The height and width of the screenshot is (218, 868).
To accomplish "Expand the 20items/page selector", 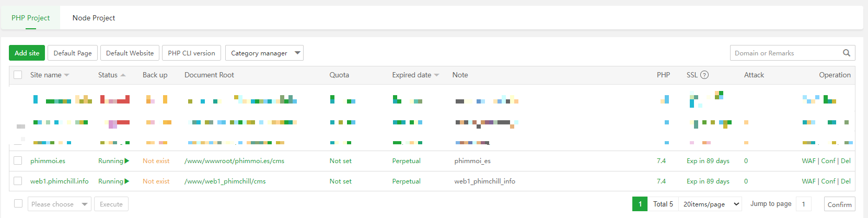I will (711, 204).
